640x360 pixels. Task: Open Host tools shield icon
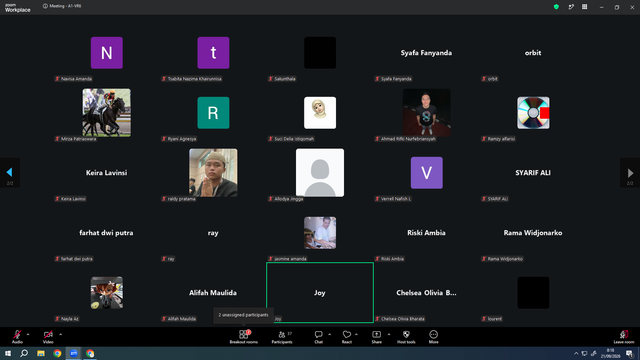406,337
